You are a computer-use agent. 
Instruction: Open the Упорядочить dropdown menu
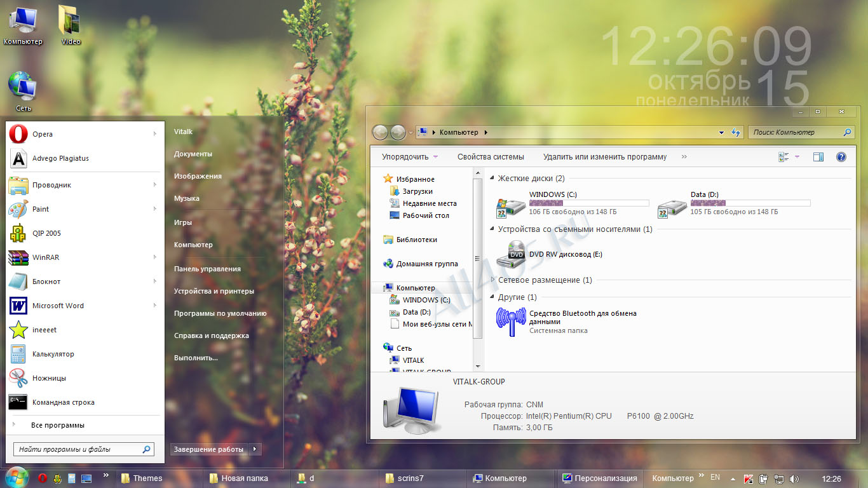(x=410, y=157)
